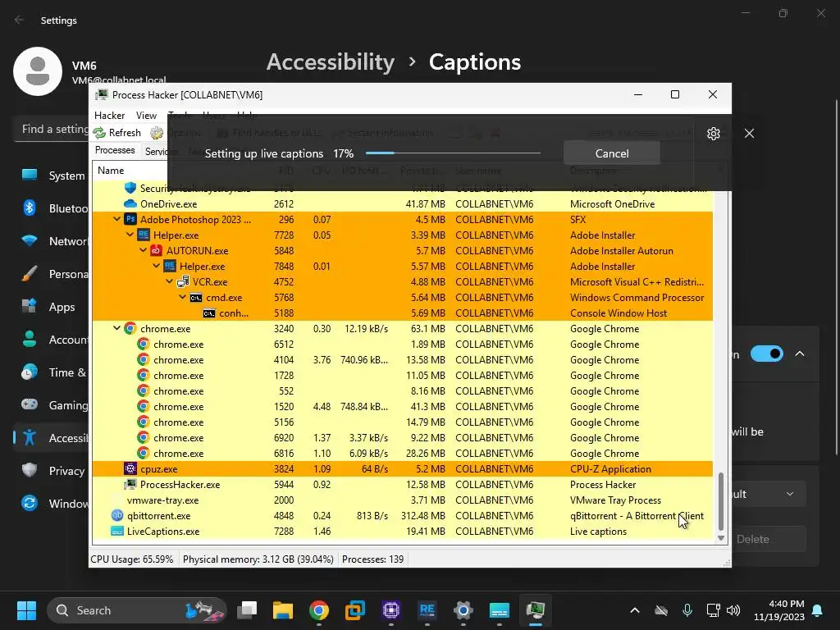Viewport: 840px width, 630px height.
Task: Toggle the live captions switch in Settings
Action: click(x=767, y=354)
